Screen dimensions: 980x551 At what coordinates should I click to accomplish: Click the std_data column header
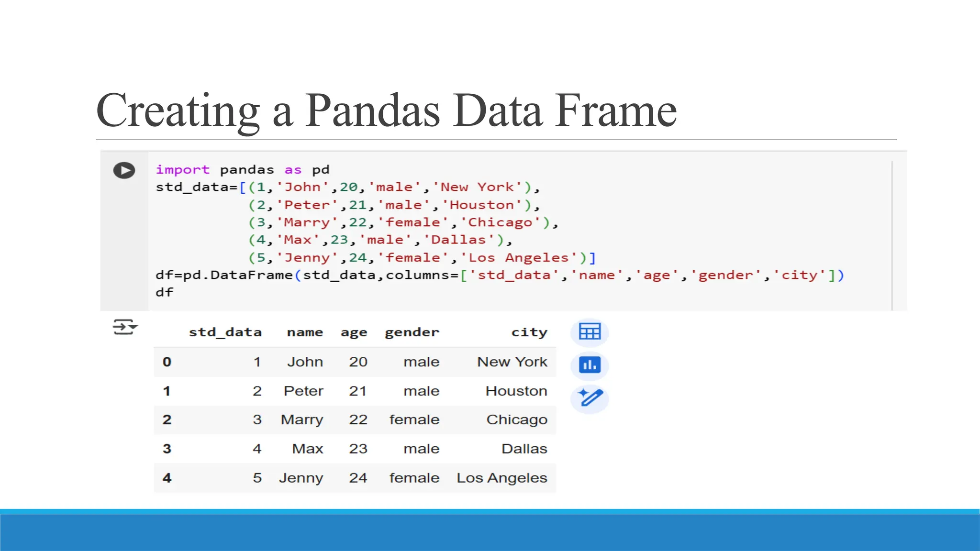225,332
